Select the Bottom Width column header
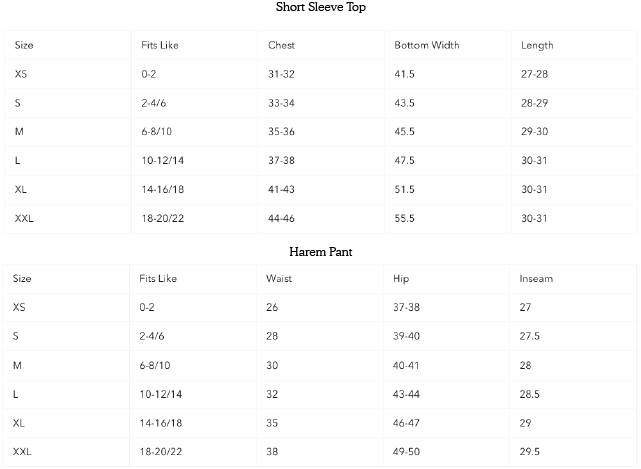641x469 pixels. pos(427,45)
